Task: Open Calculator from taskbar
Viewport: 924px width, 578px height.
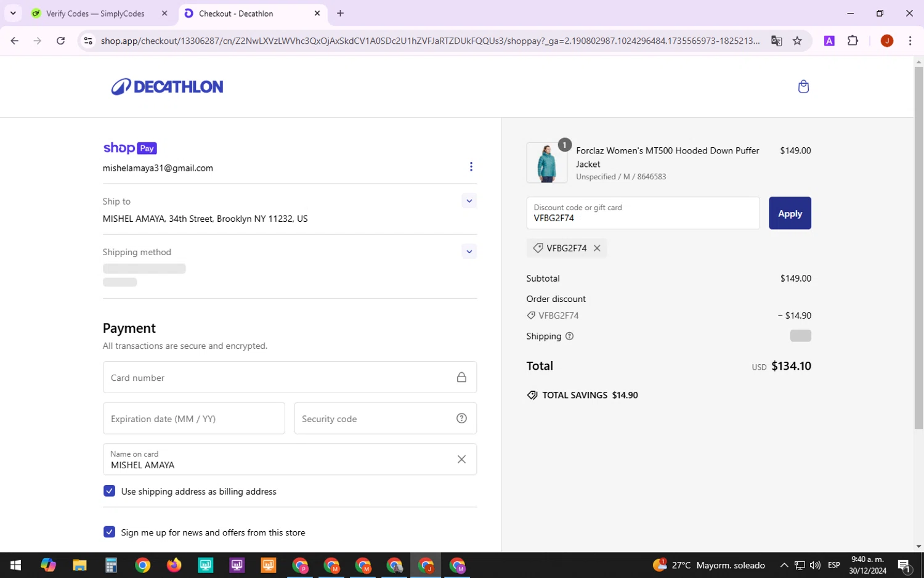Action: pyautogui.click(x=111, y=565)
